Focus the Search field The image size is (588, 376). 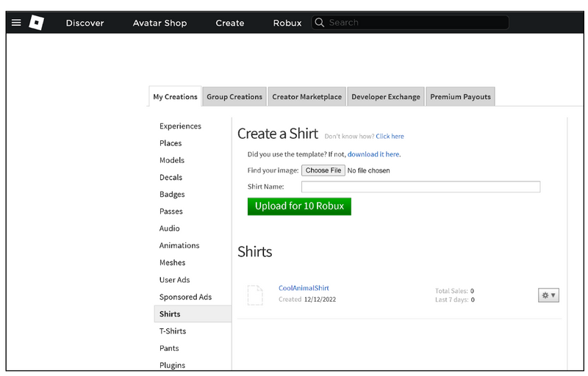point(410,23)
